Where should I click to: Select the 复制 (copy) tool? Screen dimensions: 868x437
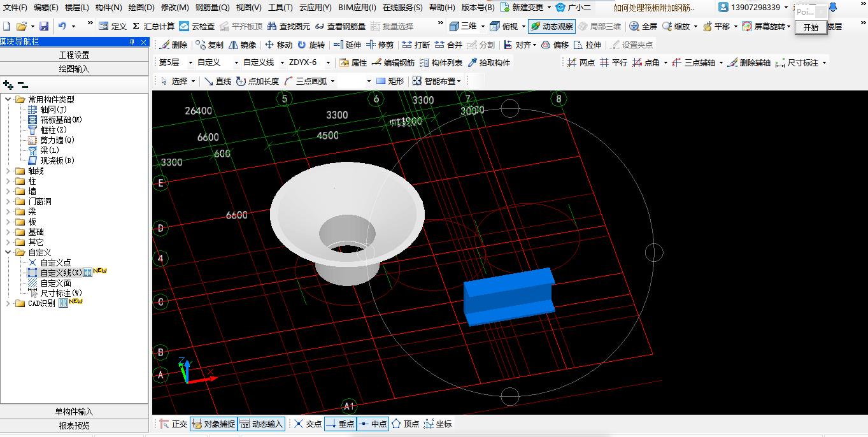click(210, 45)
